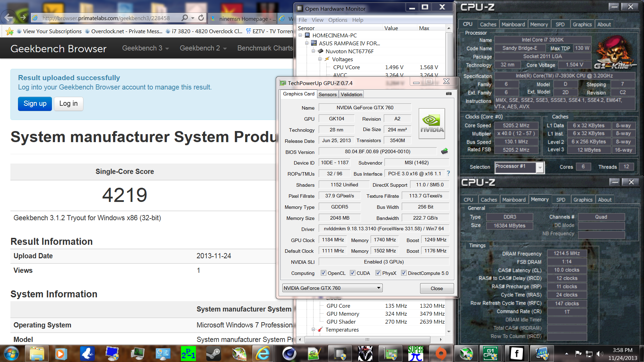Open the Geekbench 2 navigation dropdown
The width and height of the screenshot is (644, 362).
203,48
